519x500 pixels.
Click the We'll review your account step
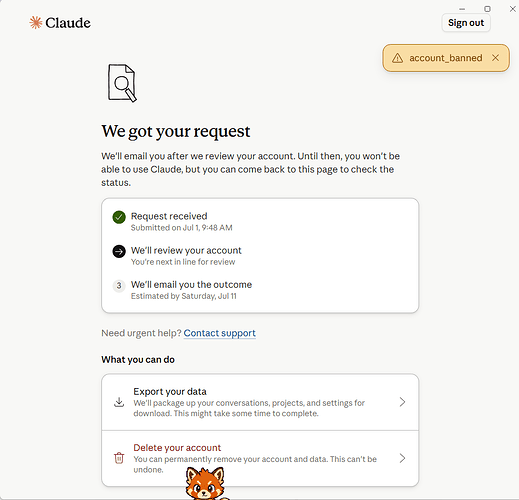click(x=186, y=251)
